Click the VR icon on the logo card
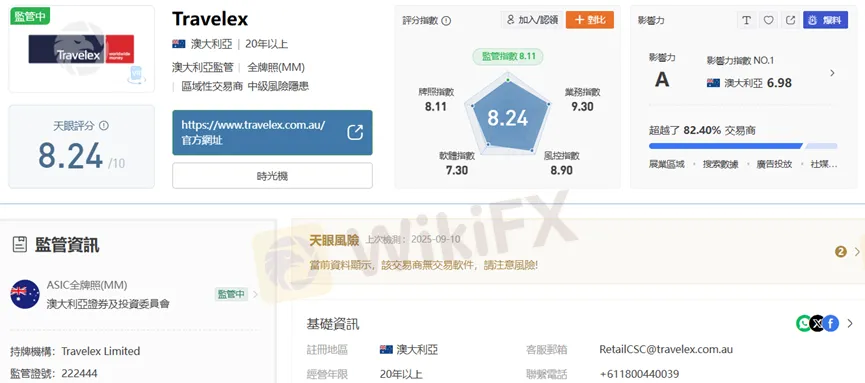865x383 pixels. (x=136, y=75)
